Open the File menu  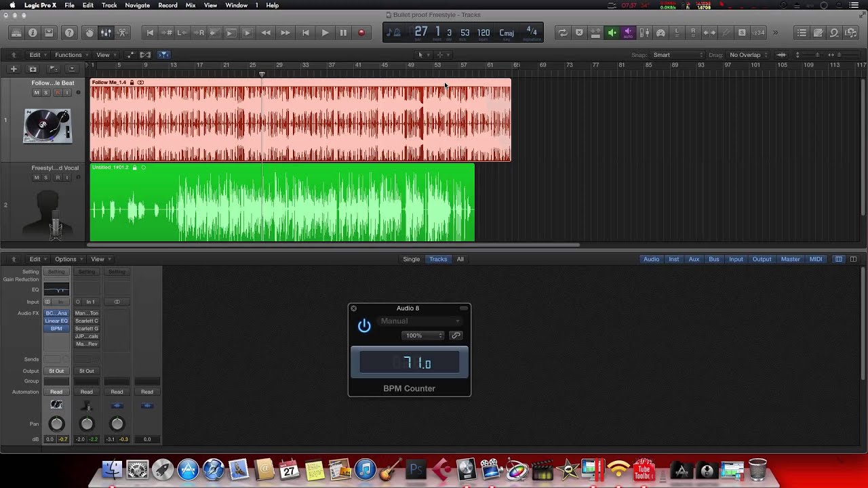(x=70, y=5)
